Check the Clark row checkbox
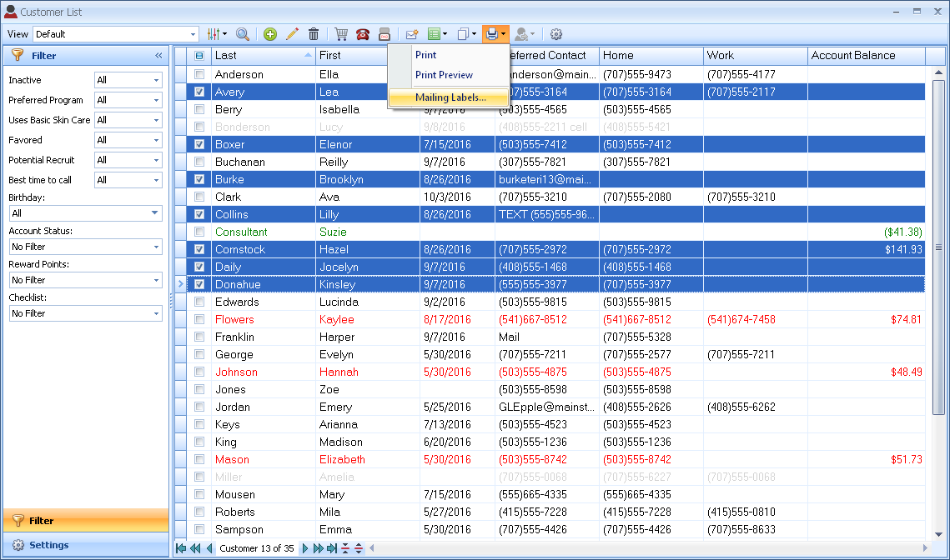The height and width of the screenshot is (560, 950). (x=199, y=197)
